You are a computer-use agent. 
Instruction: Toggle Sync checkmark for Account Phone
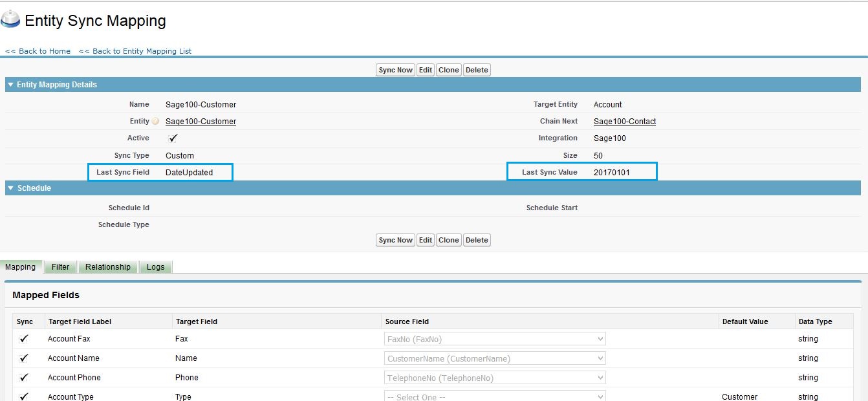(24, 378)
